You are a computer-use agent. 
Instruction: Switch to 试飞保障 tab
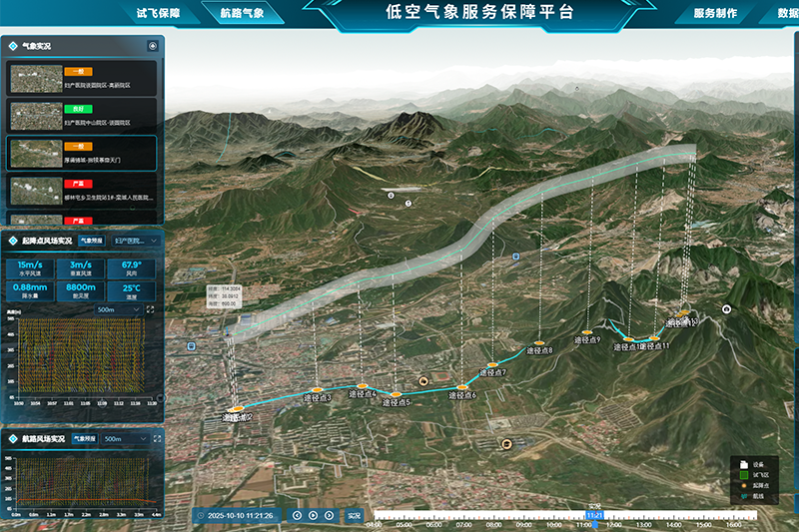tap(157, 13)
